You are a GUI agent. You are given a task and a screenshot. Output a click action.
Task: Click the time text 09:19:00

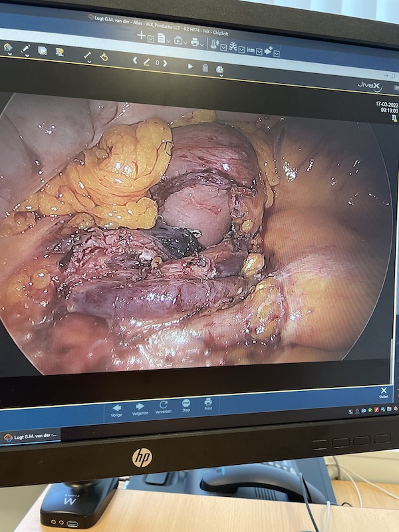[391, 110]
